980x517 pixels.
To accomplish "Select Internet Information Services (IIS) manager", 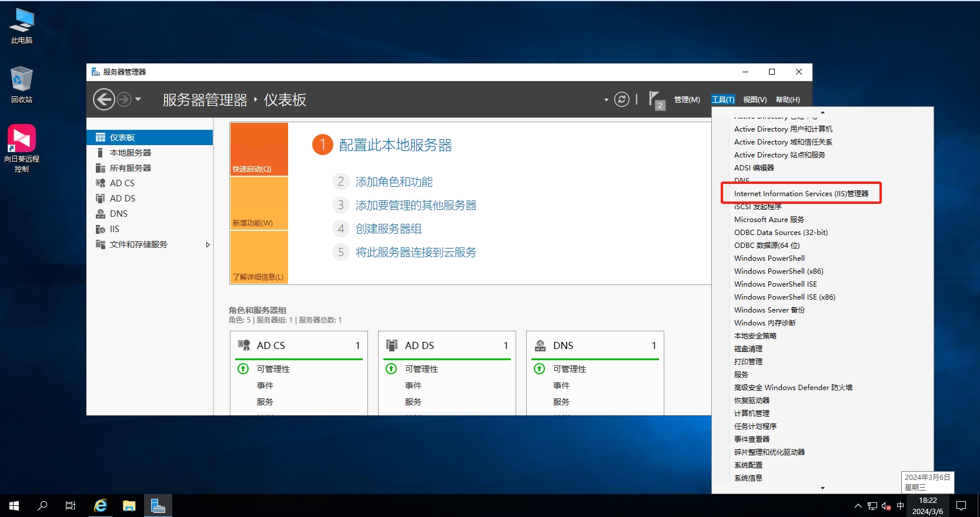I will pyautogui.click(x=801, y=193).
